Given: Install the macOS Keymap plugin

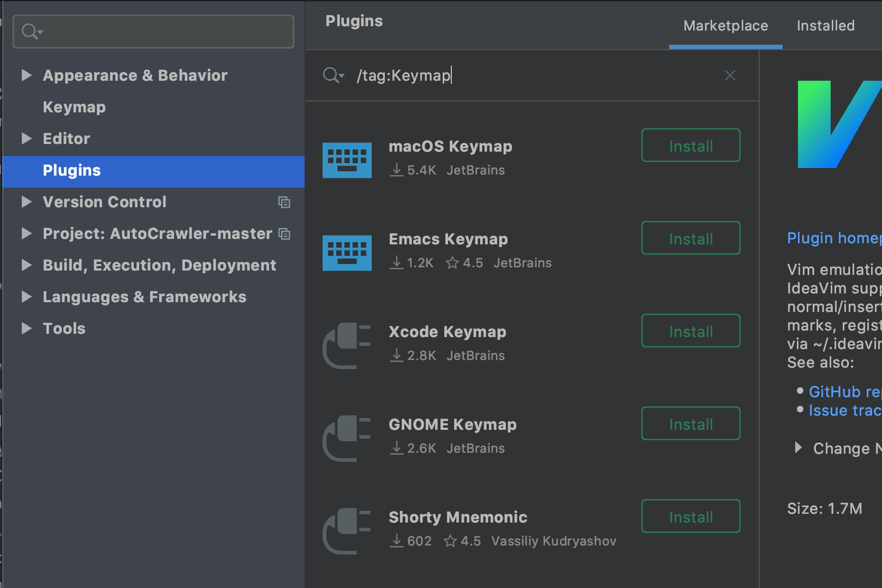Looking at the screenshot, I should pyautogui.click(x=691, y=145).
